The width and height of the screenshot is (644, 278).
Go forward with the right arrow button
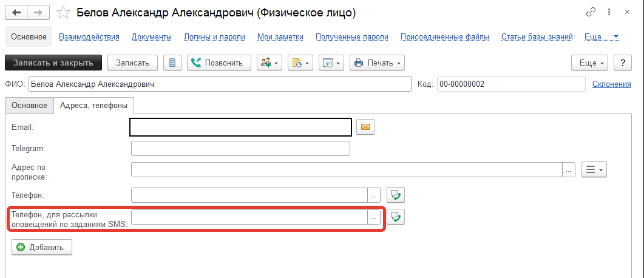38,13
